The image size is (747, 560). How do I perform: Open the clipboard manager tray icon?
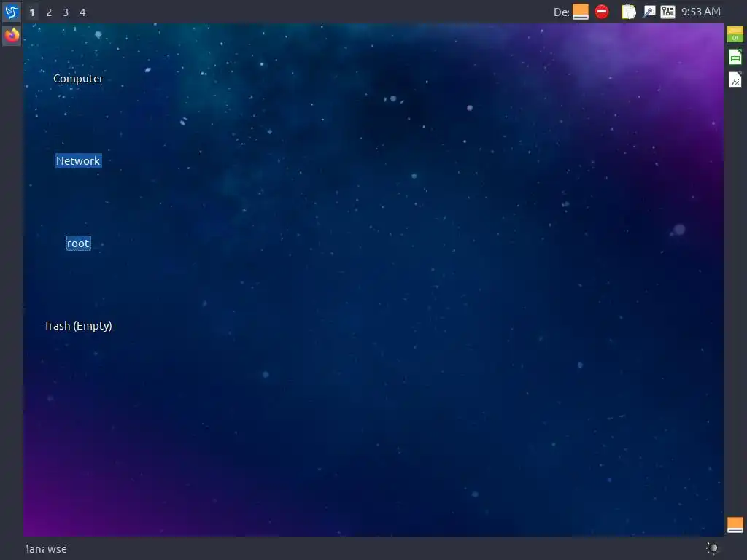click(628, 12)
